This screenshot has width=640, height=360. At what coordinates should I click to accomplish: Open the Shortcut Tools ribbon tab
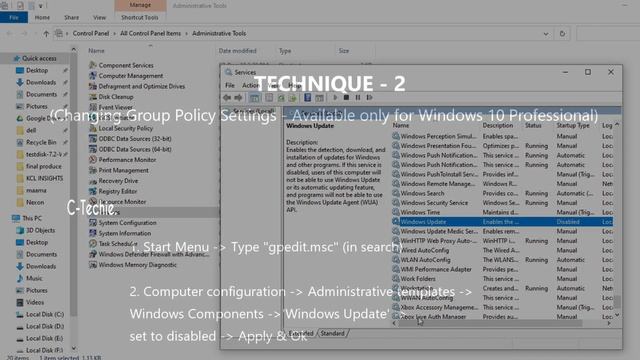pos(140,18)
